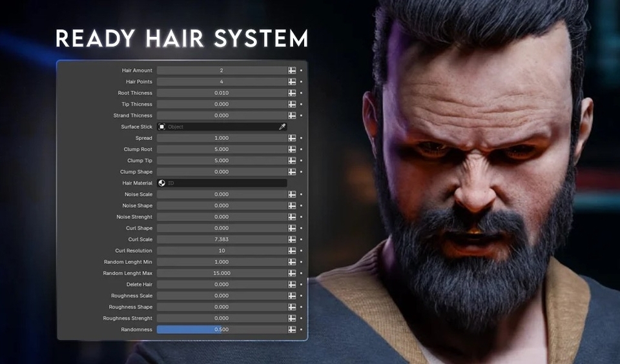Click the attribute icon beside Delete Hair
The image size is (620, 364).
pyautogui.click(x=292, y=285)
